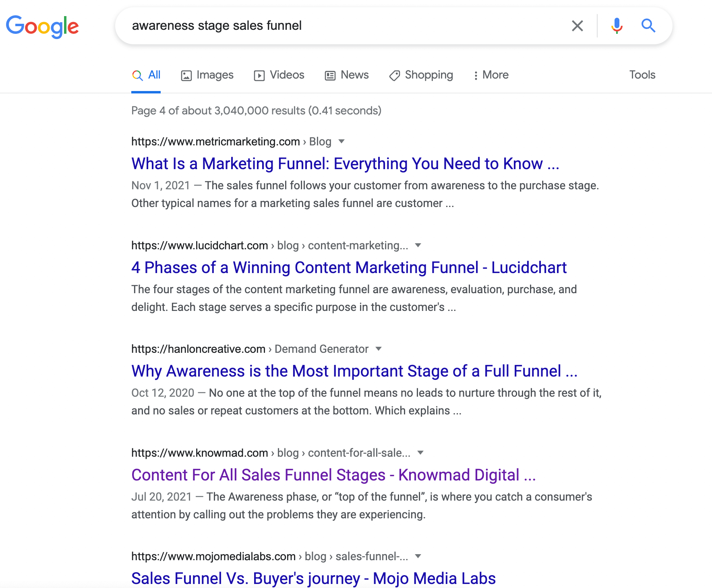The height and width of the screenshot is (588, 712).
Task: Open the Tools menu
Action: point(642,75)
